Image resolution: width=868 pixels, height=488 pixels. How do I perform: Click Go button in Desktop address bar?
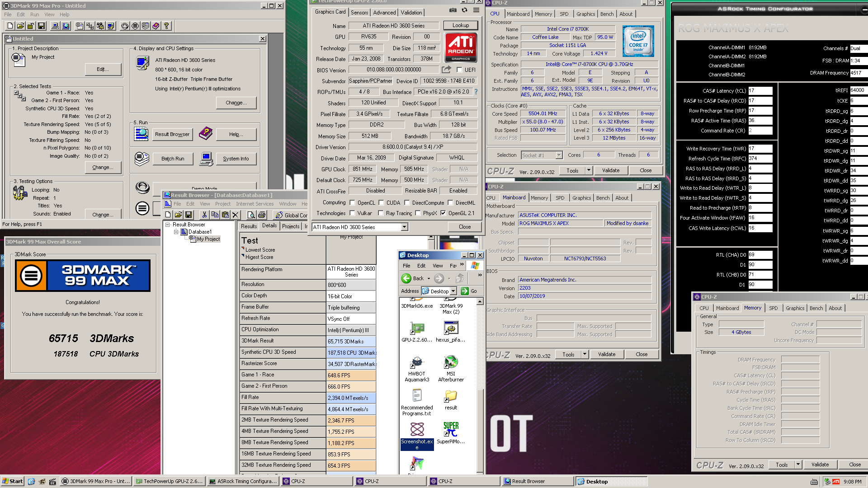click(469, 291)
